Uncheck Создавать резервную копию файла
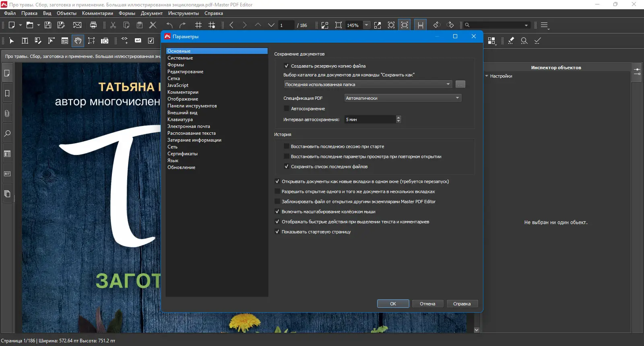The image size is (644, 346). coord(287,66)
